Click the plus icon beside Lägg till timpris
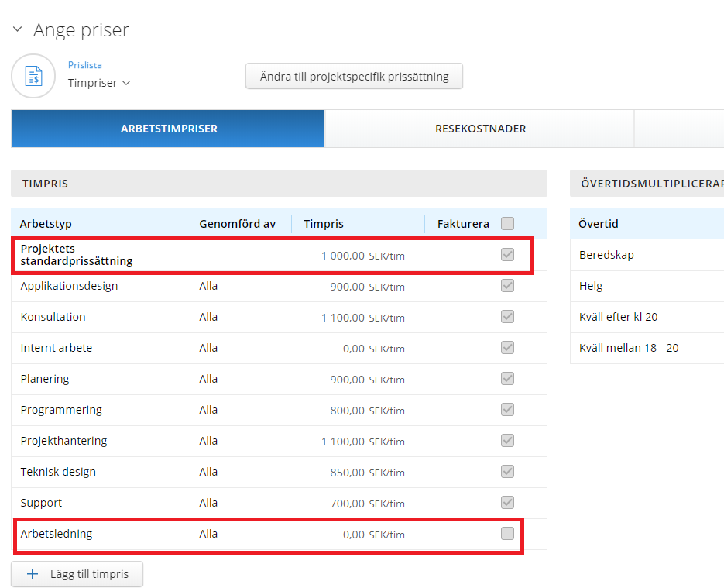This screenshot has width=724, height=588. 33,574
